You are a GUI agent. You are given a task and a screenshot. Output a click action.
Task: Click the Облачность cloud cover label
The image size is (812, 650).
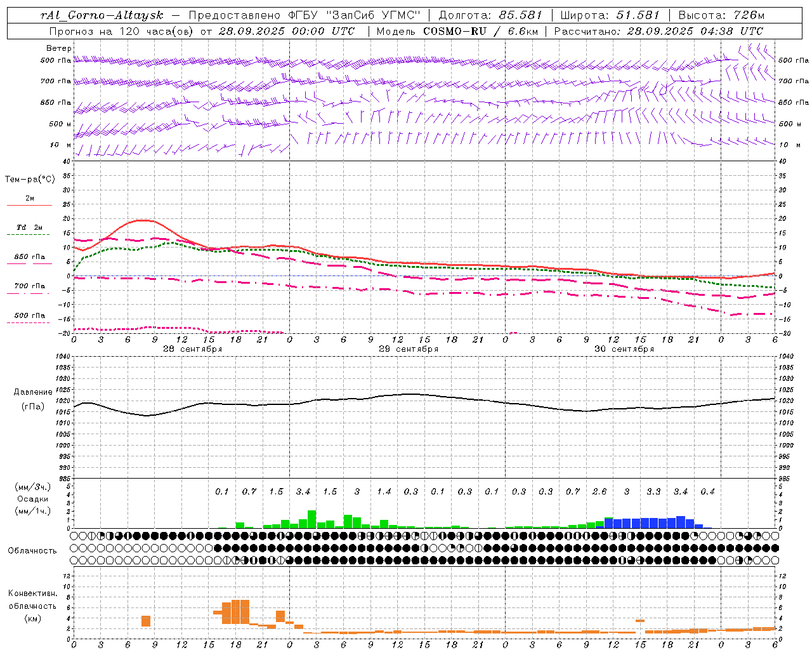(32, 551)
